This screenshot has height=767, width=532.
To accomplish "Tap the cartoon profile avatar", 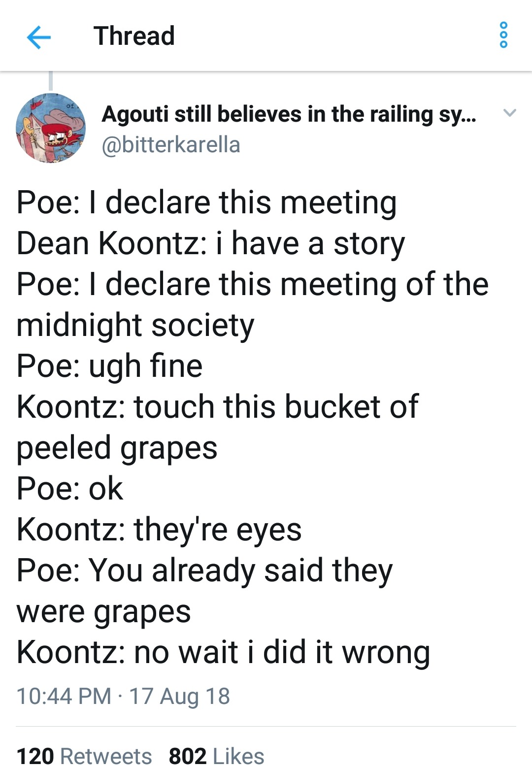I will (51, 128).
